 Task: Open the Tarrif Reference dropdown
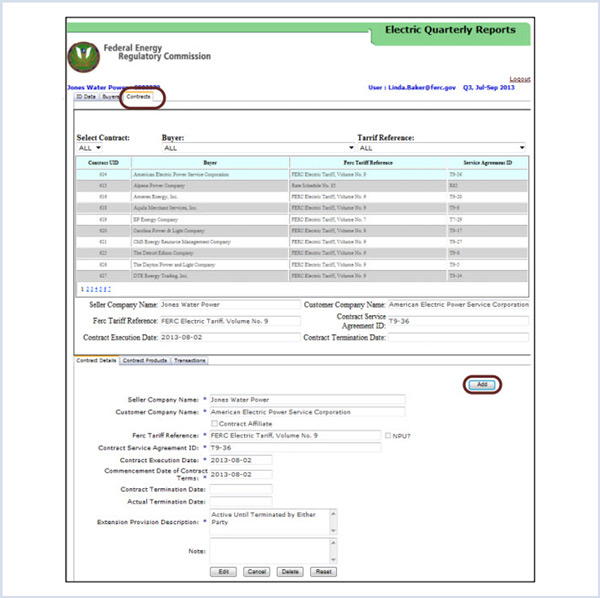441,147
